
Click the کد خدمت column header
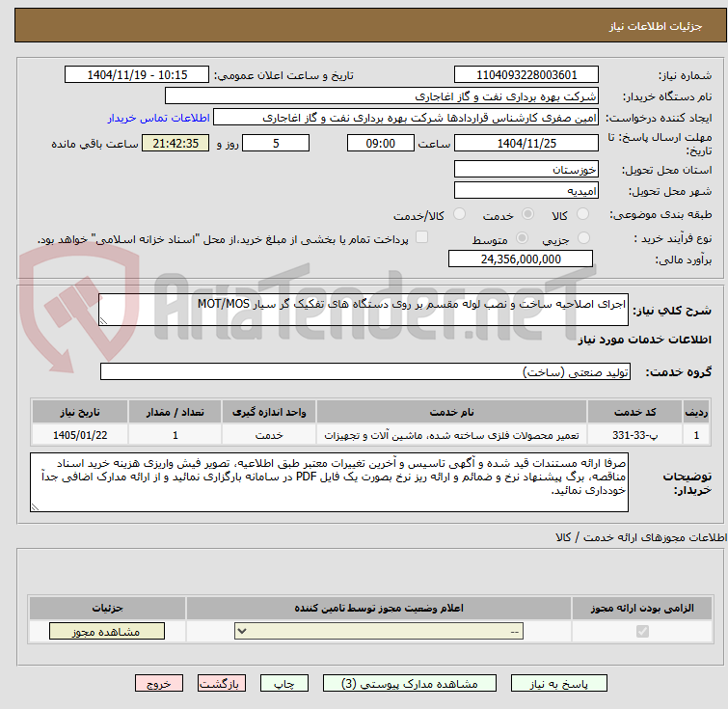pyautogui.click(x=634, y=412)
